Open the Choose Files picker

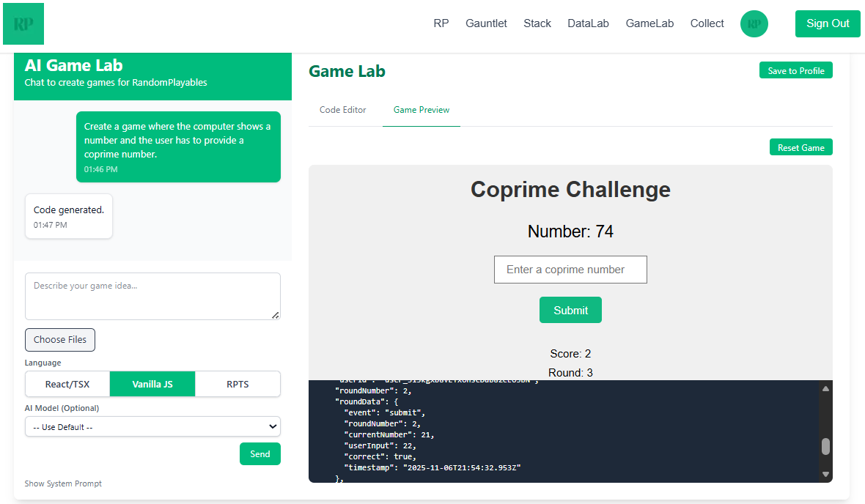point(59,340)
